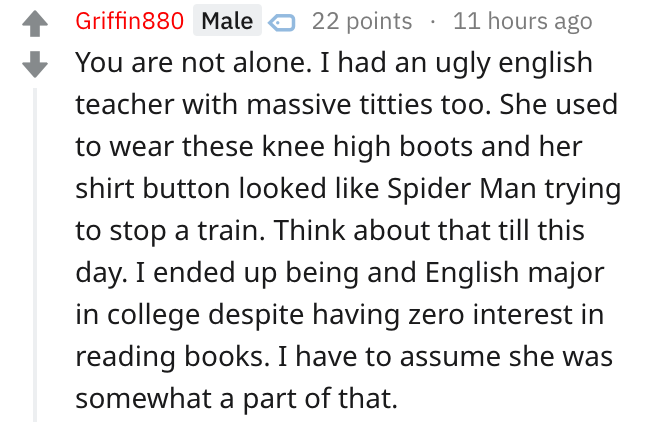Upvote Griffin880's comment

click(x=35, y=23)
